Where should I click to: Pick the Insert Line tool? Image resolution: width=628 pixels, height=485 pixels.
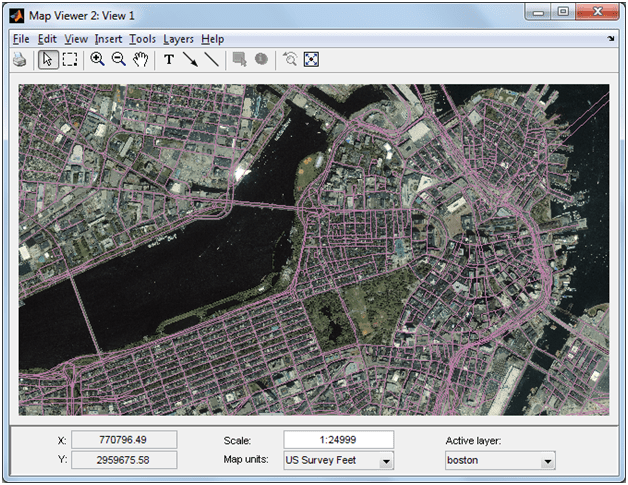[x=211, y=60]
